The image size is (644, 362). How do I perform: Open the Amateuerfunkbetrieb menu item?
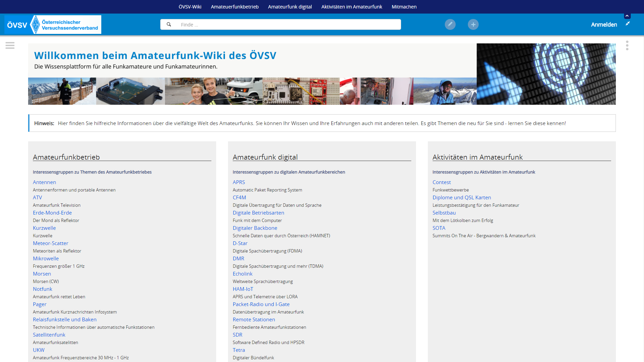tap(234, 7)
